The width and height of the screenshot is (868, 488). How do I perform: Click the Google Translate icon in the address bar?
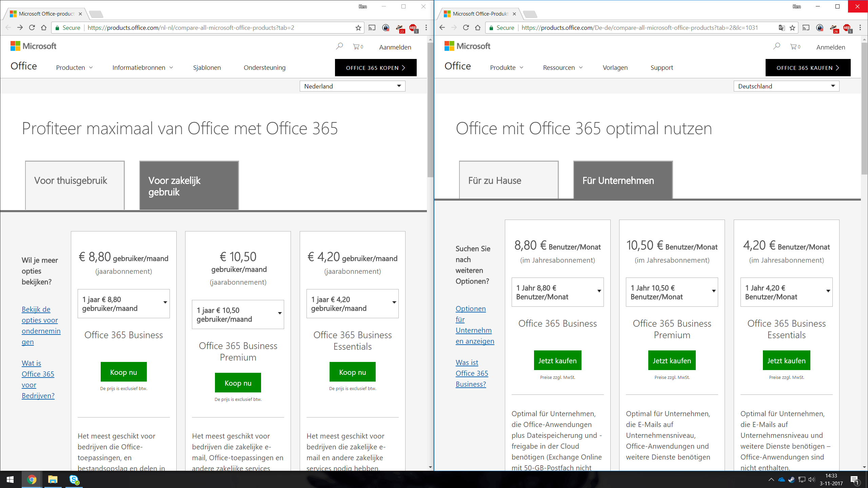[782, 28]
